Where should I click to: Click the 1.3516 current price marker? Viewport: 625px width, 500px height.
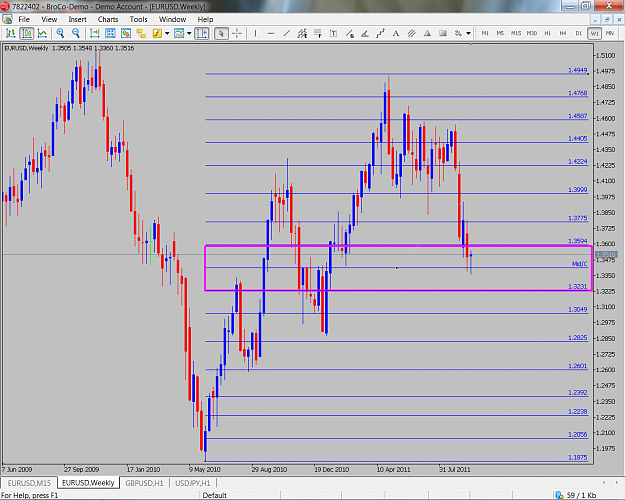click(606, 254)
